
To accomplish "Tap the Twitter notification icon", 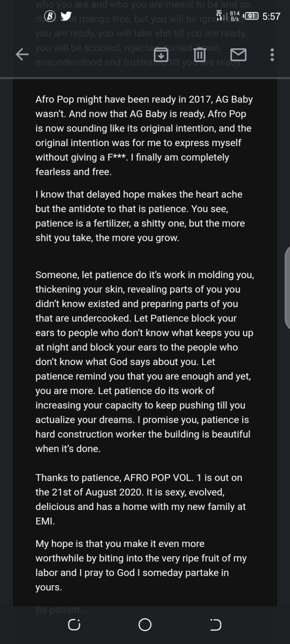I will click(66, 16).
